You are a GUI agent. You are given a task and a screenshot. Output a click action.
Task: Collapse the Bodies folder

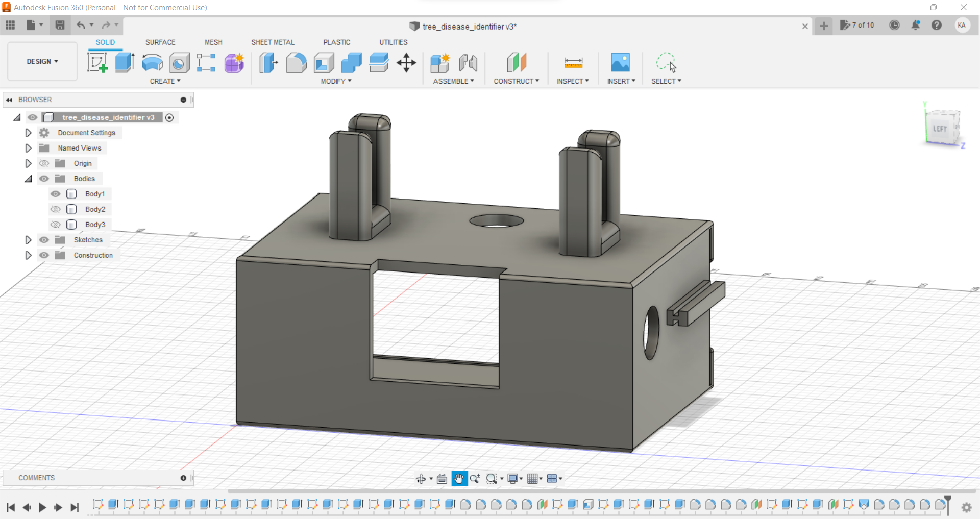[x=29, y=179]
